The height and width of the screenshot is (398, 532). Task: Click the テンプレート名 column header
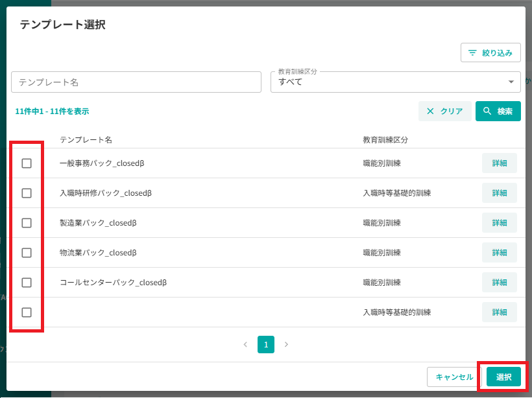(x=86, y=139)
